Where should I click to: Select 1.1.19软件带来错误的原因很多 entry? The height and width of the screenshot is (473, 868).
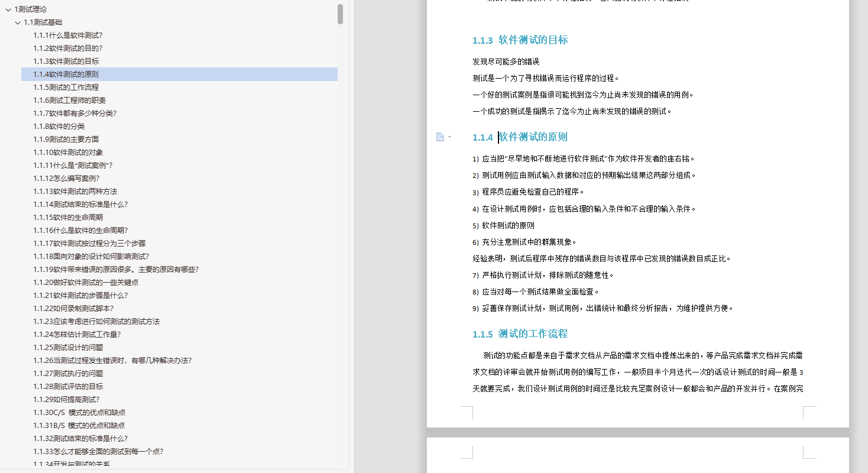click(116, 270)
